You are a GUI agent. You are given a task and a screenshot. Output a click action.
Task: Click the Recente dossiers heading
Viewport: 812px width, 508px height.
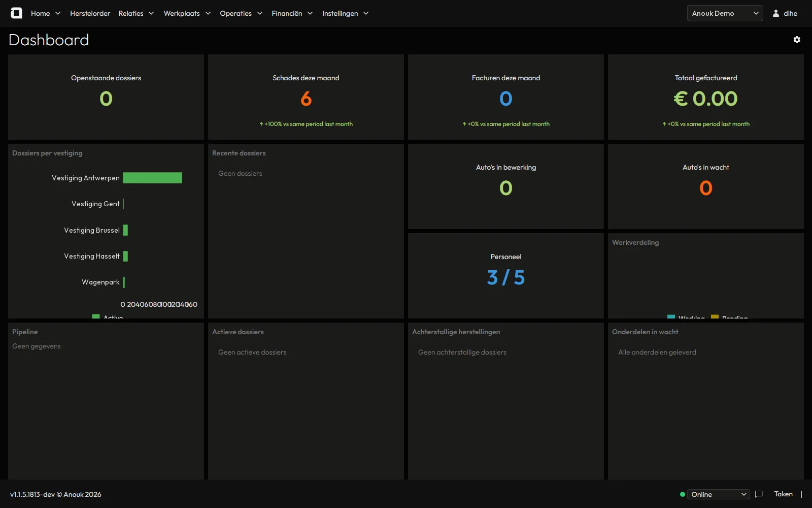pos(239,153)
